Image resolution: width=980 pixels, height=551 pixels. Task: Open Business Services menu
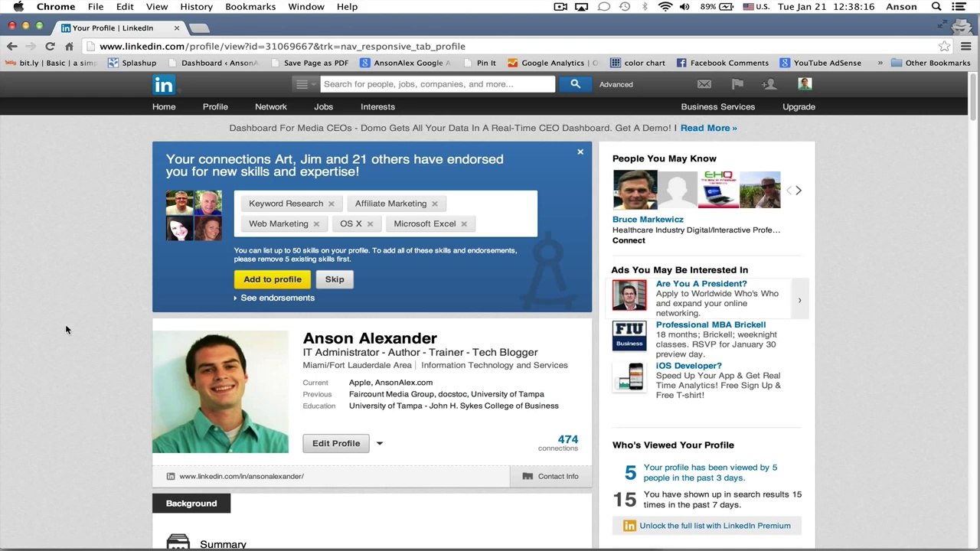718,106
